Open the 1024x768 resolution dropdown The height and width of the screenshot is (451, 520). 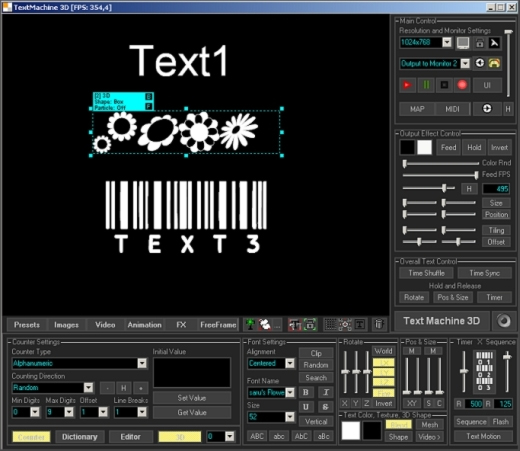447,42
